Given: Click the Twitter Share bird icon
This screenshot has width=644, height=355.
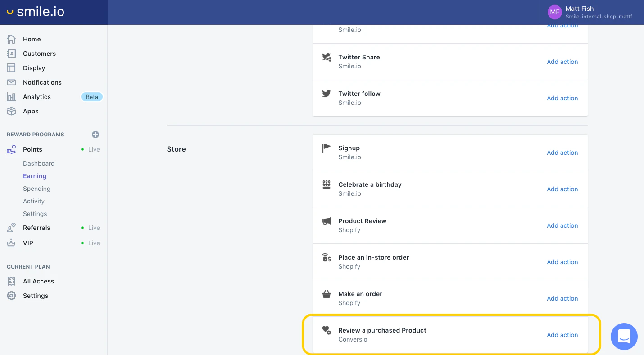Looking at the screenshot, I should (327, 57).
